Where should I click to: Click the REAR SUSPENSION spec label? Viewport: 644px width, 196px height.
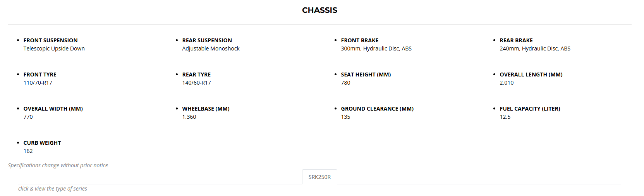207,40
